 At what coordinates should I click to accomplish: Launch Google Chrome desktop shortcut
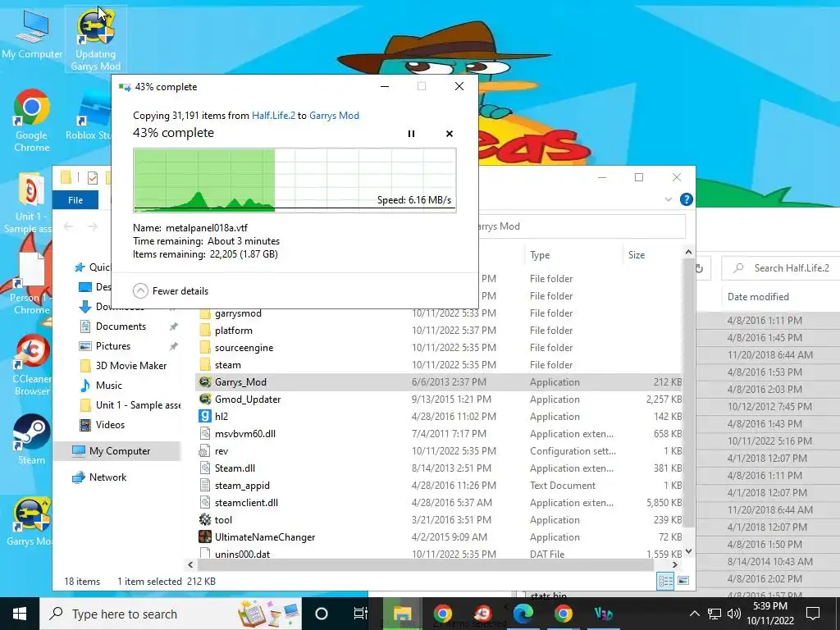pyautogui.click(x=32, y=121)
